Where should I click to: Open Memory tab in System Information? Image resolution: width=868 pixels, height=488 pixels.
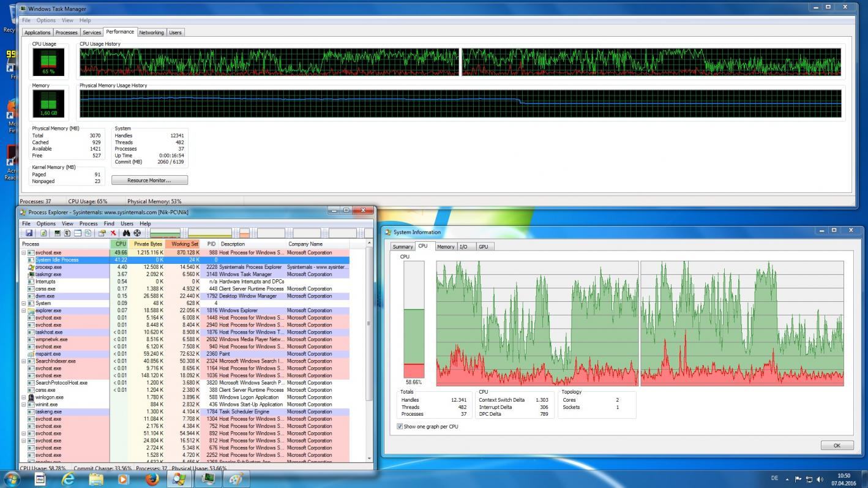point(445,247)
